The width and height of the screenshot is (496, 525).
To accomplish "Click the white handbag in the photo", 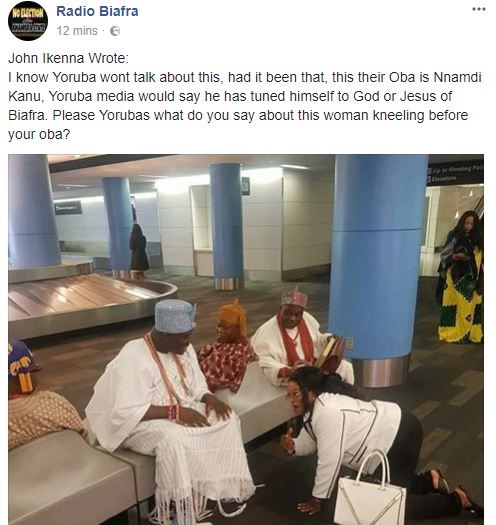I will point(370,489).
